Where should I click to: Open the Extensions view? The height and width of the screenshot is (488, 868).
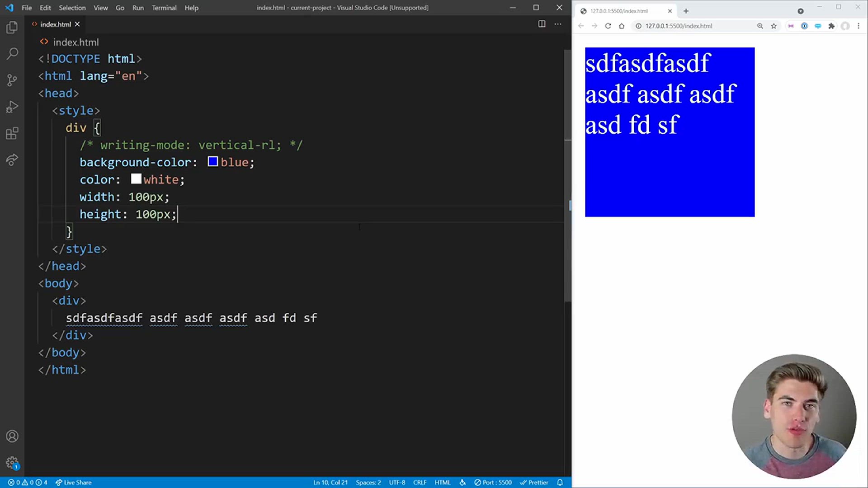[x=12, y=133]
